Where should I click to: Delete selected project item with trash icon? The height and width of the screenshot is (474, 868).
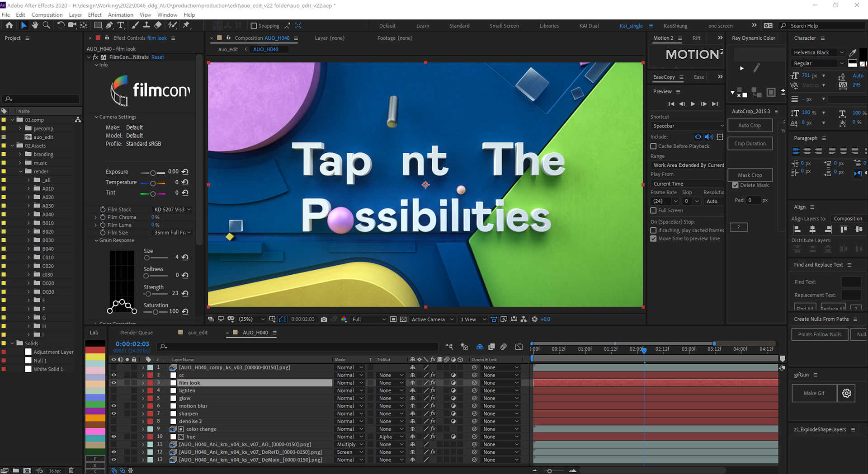71,470
